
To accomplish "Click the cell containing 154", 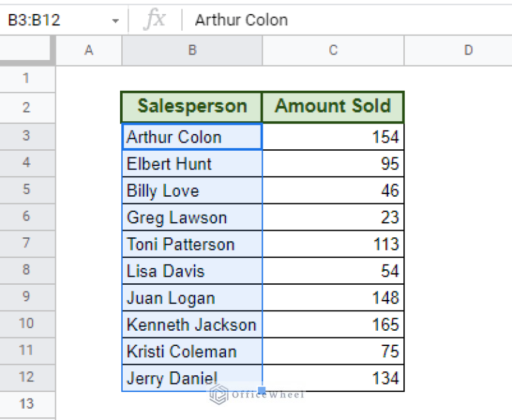I will (333, 137).
